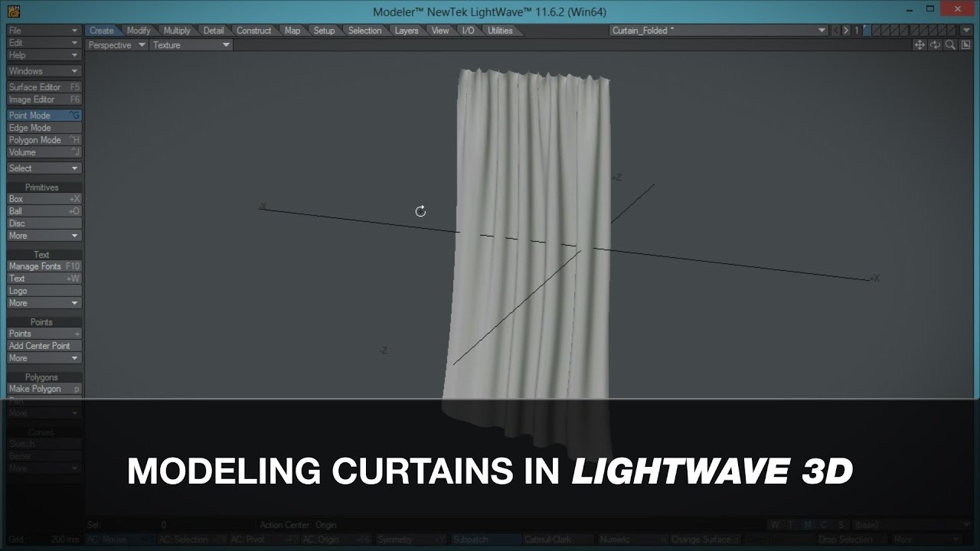
Task: Click Make Polygon
Action: pos(44,389)
